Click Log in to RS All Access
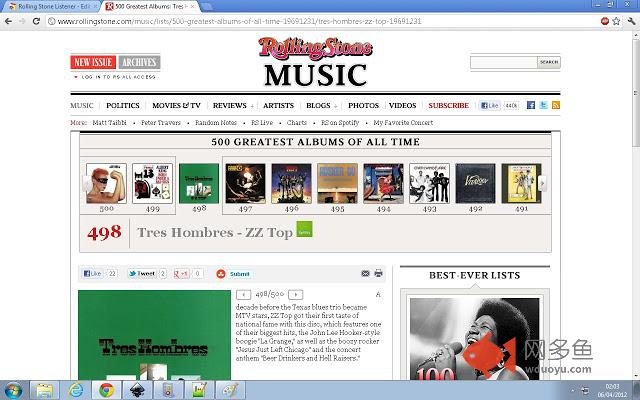Image resolution: width=640 pixels, height=400 pixels. (x=118, y=77)
